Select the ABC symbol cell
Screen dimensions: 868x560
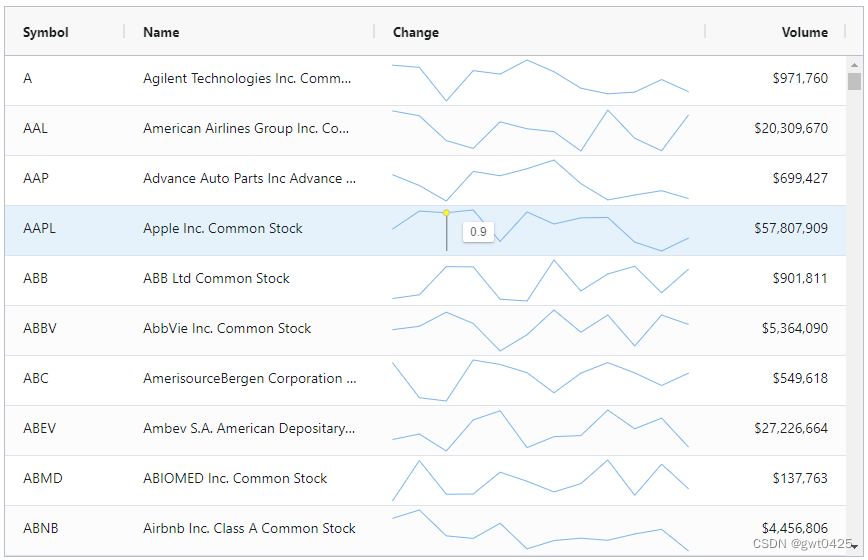[36, 379]
